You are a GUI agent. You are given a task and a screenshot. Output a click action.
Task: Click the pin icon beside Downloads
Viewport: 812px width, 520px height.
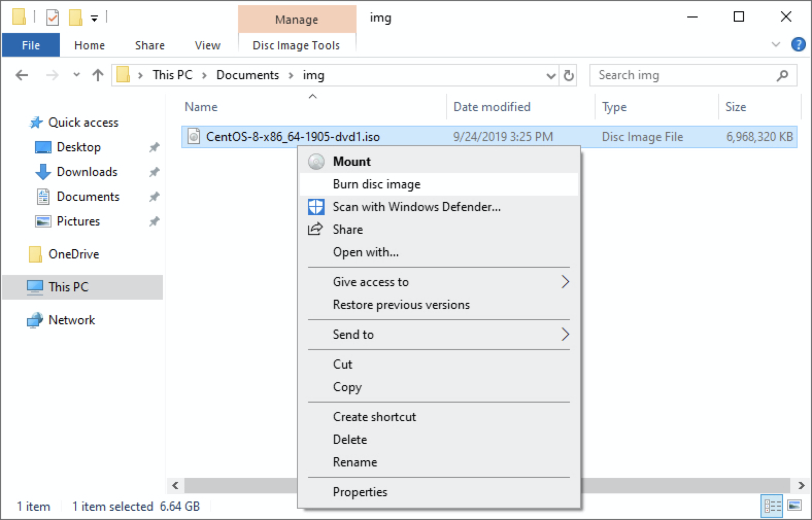point(154,172)
